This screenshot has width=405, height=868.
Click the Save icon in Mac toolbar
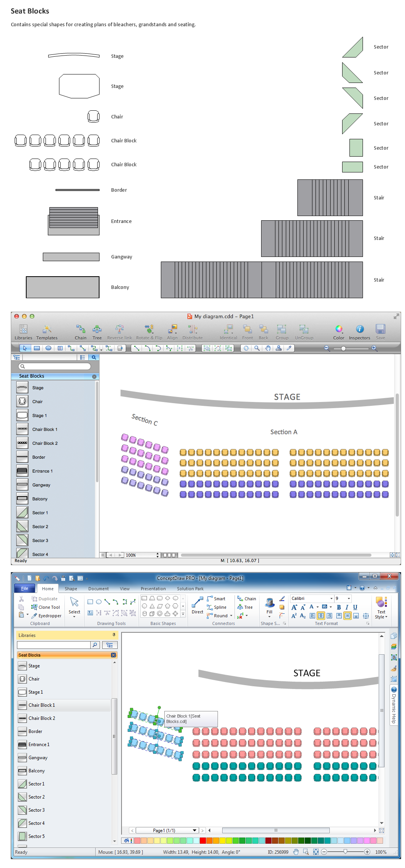click(x=380, y=332)
